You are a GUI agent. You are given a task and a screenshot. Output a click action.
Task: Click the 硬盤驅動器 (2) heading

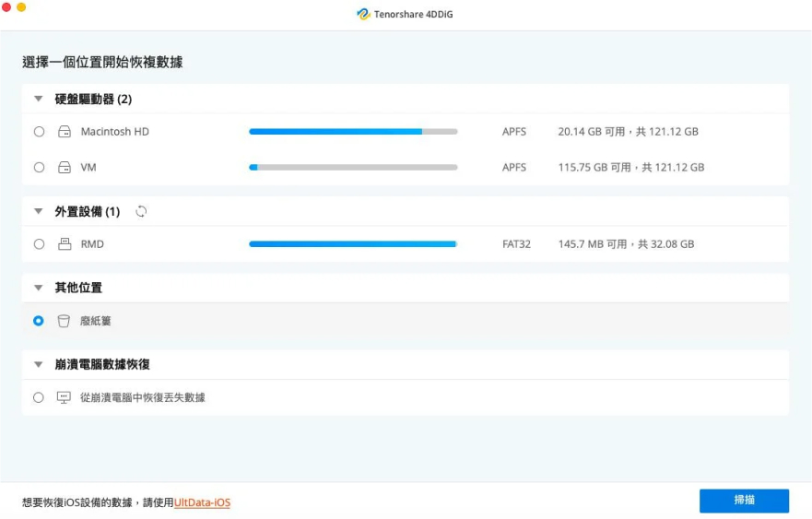pyautogui.click(x=93, y=99)
